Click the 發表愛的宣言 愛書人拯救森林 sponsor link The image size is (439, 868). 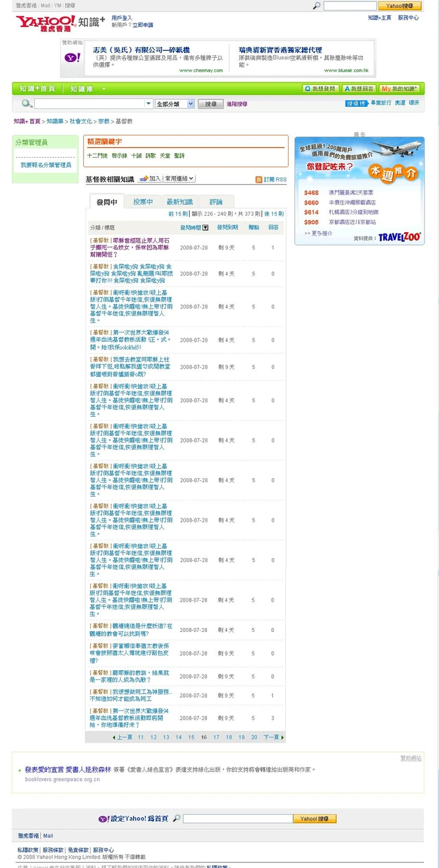click(68, 769)
